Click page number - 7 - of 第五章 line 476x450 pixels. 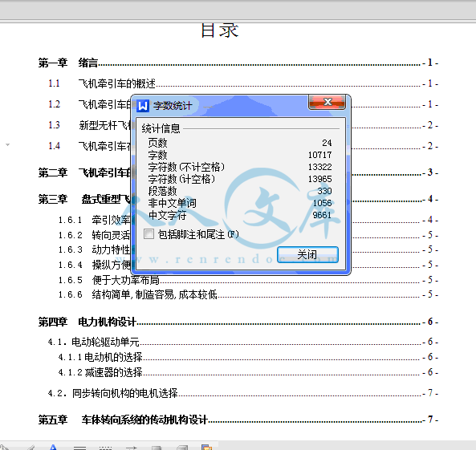point(430,420)
